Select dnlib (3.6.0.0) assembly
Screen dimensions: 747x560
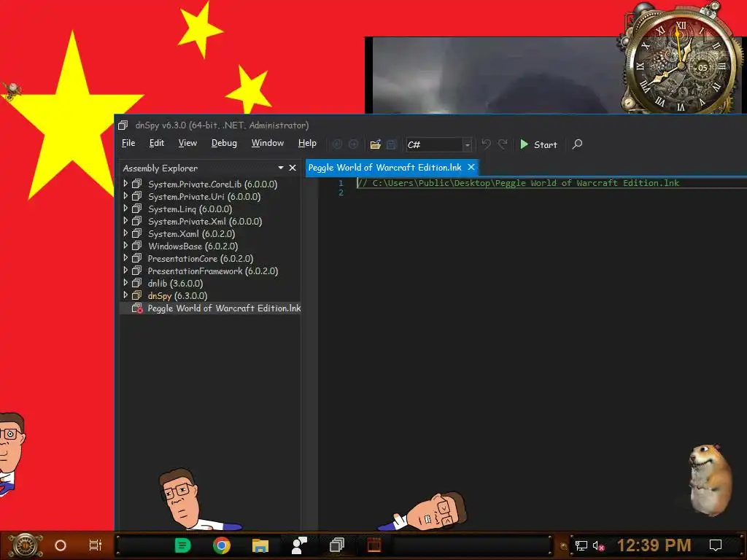click(175, 284)
